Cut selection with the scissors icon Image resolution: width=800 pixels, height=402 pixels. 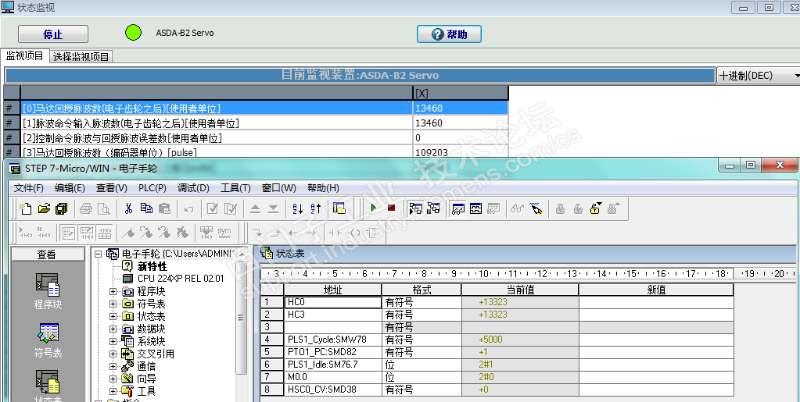point(129,208)
